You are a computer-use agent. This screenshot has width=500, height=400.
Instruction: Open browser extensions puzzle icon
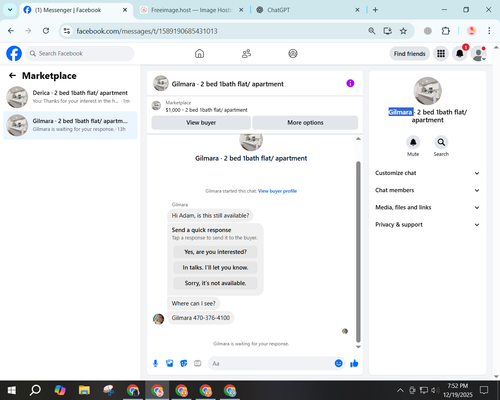(446, 31)
